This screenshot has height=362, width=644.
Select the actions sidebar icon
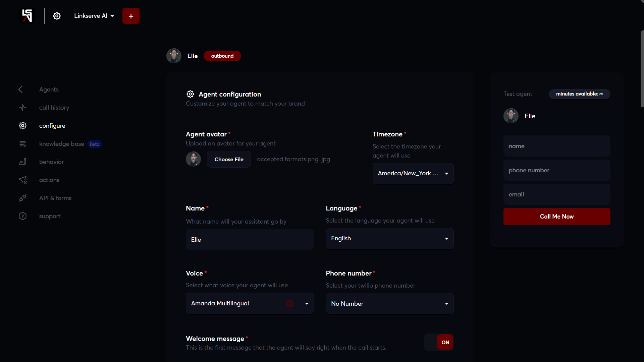coord(22,180)
